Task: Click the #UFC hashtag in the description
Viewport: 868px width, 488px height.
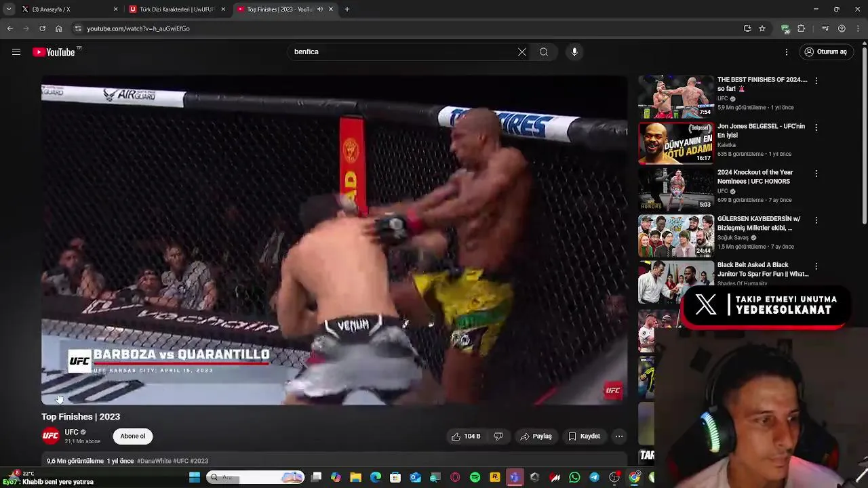Action: pos(180,461)
